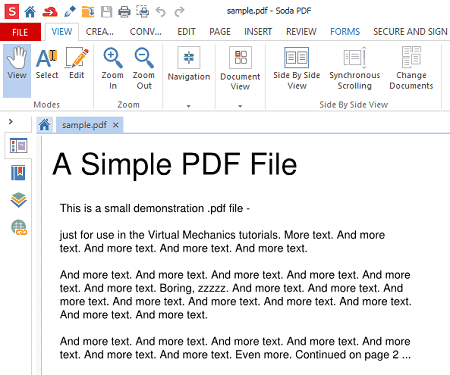Save document with floppy disk icon
This screenshot has width=450, height=375.
[106, 12]
